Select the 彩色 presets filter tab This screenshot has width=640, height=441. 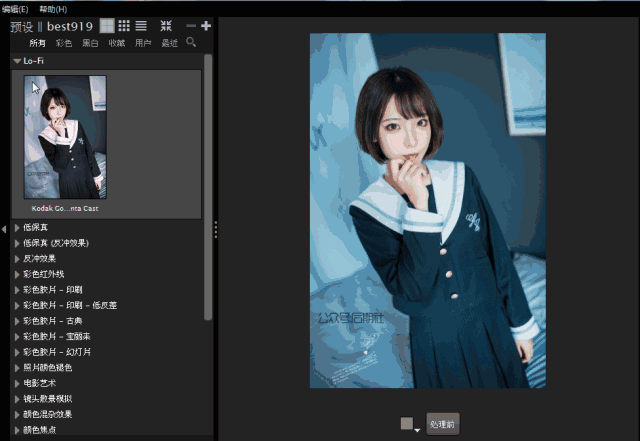64,43
